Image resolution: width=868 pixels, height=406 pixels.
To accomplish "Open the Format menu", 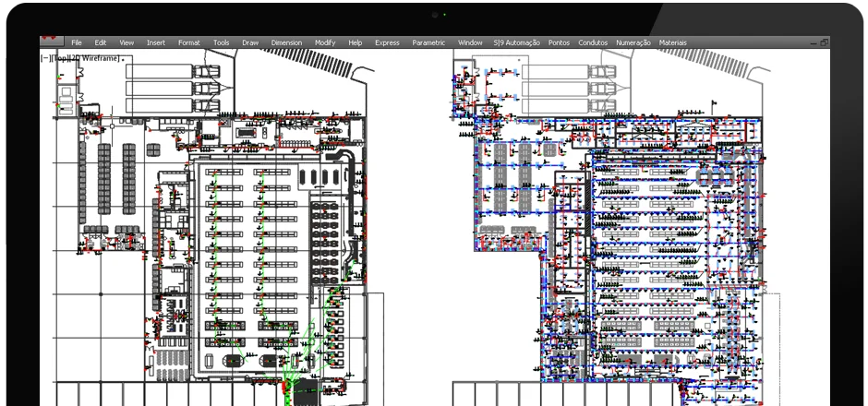I will point(188,42).
